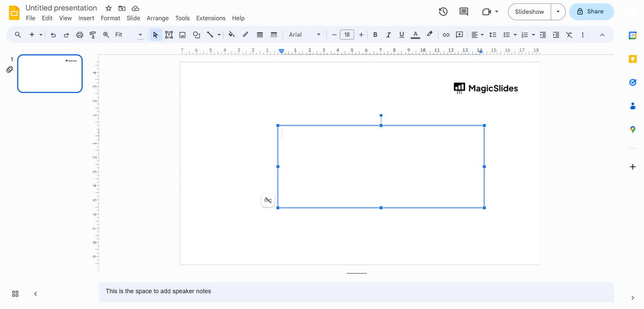Image resolution: width=644 pixels, height=309 pixels.
Task: Get add-ons with plus icon
Action: 633,167
